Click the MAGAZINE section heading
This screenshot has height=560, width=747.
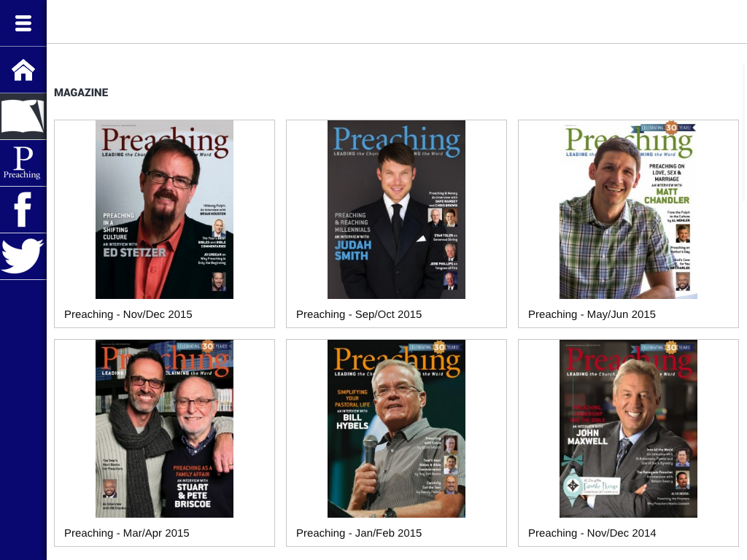coord(81,93)
